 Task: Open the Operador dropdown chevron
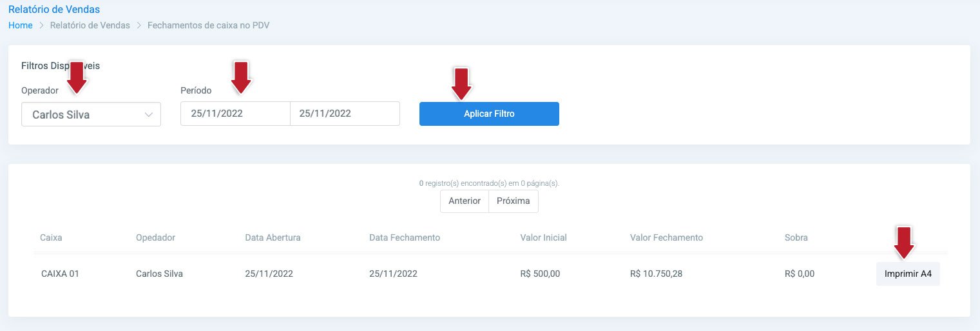coord(149,115)
